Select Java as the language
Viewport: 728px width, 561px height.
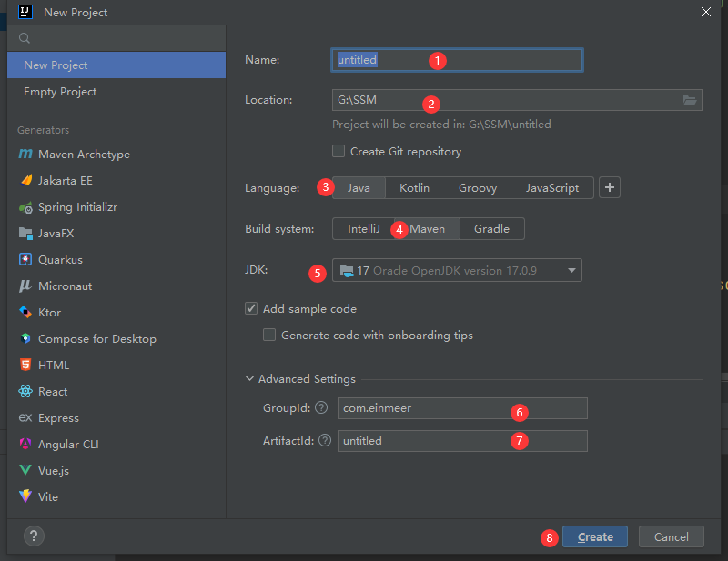[x=359, y=188]
